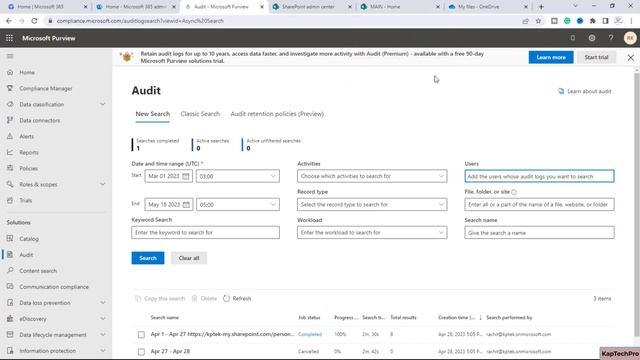Sort by the Search name column header
This screenshot has height=360, width=640.
164,318
